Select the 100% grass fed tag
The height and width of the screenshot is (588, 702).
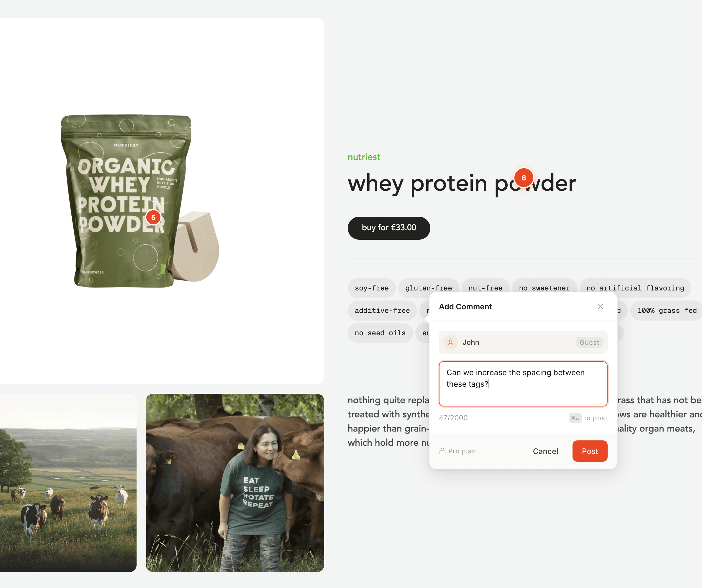coord(667,311)
